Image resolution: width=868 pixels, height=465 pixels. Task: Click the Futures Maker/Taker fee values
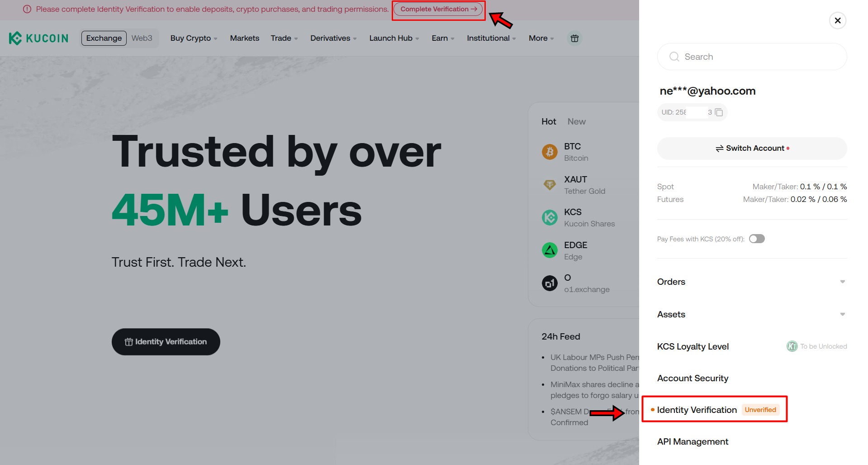(819, 199)
